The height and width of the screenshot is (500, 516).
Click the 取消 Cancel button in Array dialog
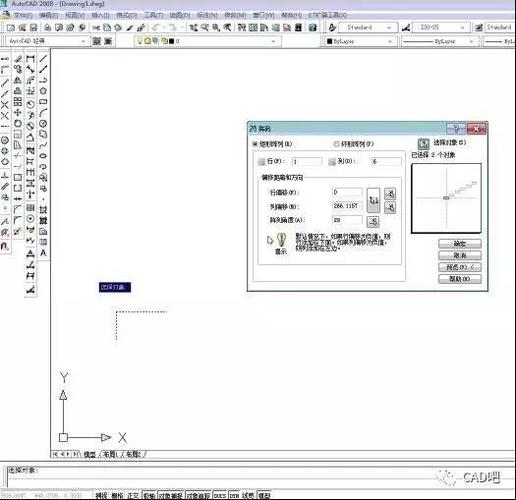460,255
